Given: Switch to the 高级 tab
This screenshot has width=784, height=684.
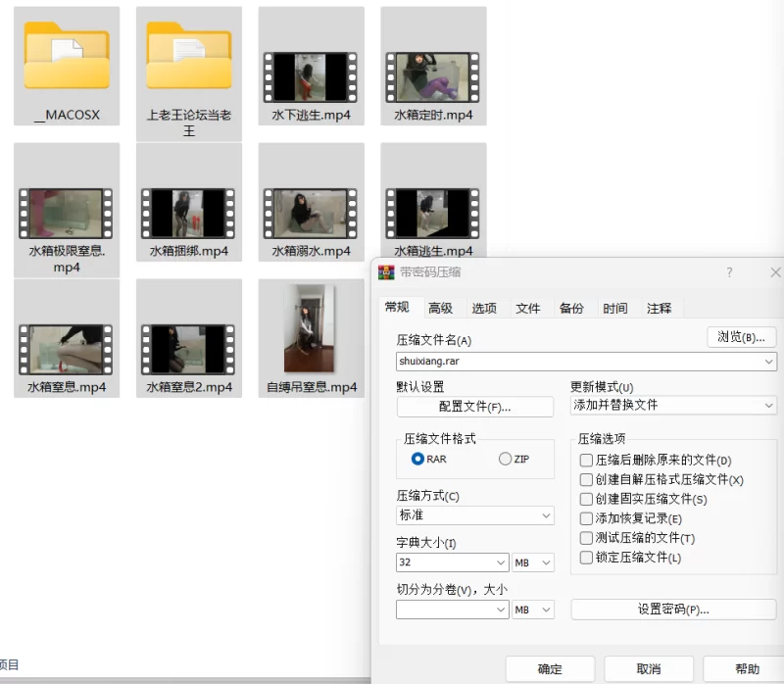Looking at the screenshot, I should coord(440,308).
